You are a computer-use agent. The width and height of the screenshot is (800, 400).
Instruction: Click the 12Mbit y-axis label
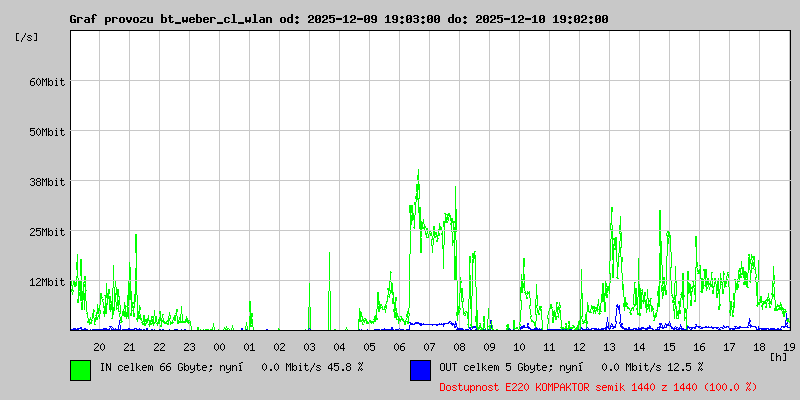pyautogui.click(x=47, y=282)
